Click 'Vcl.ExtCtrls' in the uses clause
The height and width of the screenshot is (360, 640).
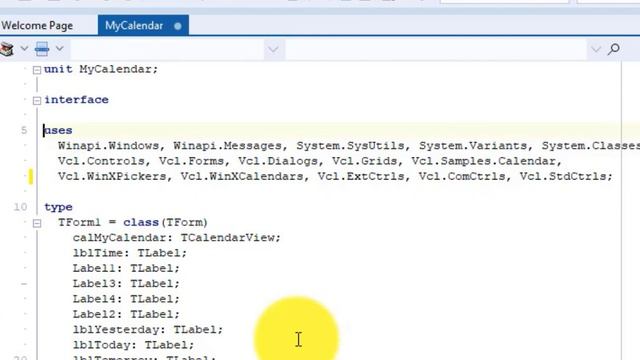(x=361, y=176)
